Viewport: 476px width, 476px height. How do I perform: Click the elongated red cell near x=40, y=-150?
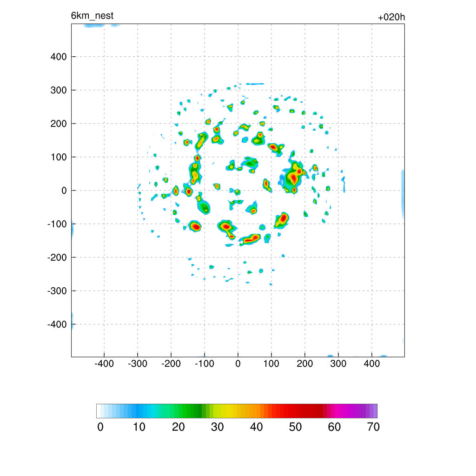[251, 239]
